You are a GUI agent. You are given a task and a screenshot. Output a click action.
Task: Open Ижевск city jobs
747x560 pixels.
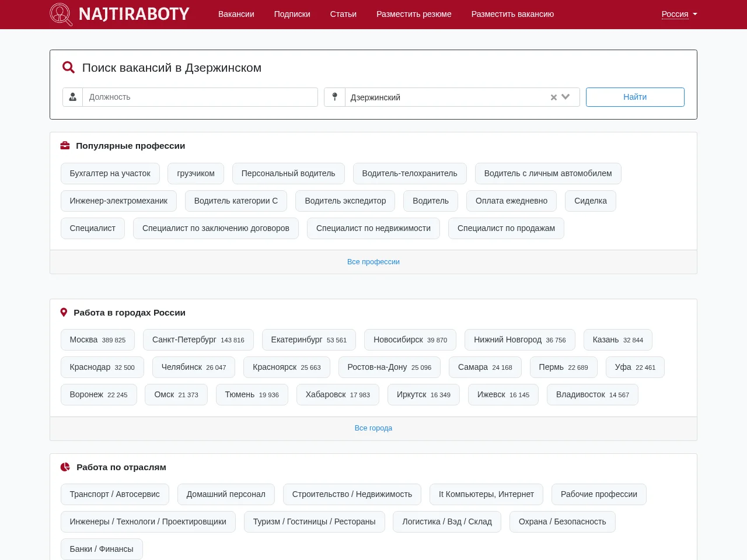503,394
